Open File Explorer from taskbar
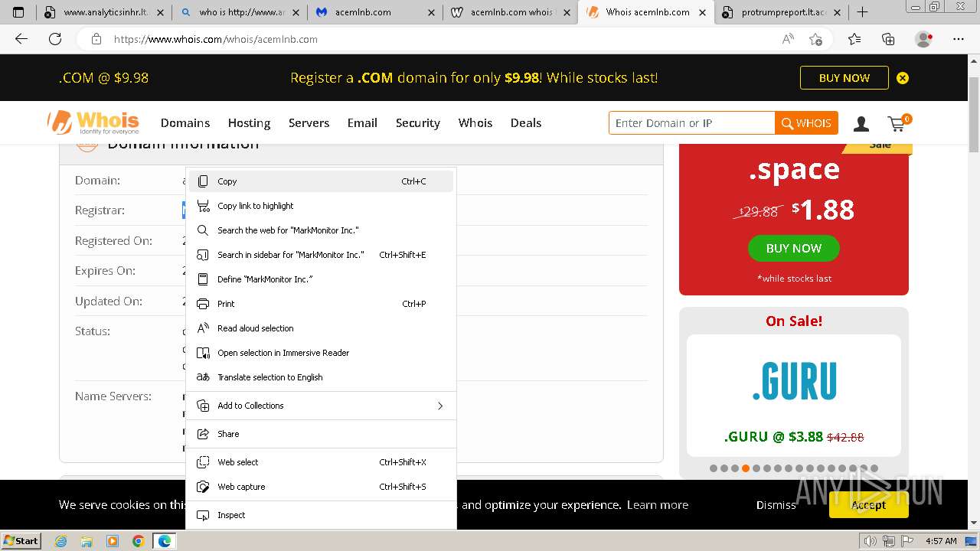This screenshot has width=980, height=551. (87, 541)
